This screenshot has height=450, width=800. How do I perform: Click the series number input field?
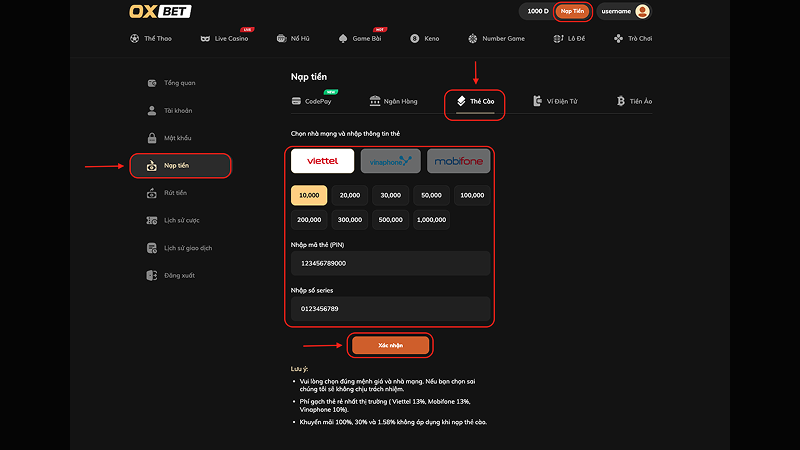point(390,309)
